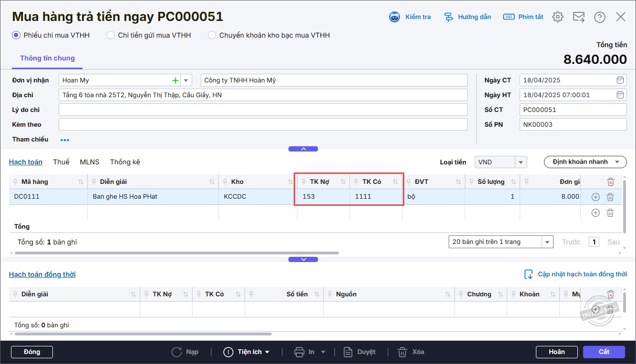Image resolution: width=636 pixels, height=364 pixels.
Task: Click green plus to add Đơn vị nhận
Action: click(x=175, y=81)
